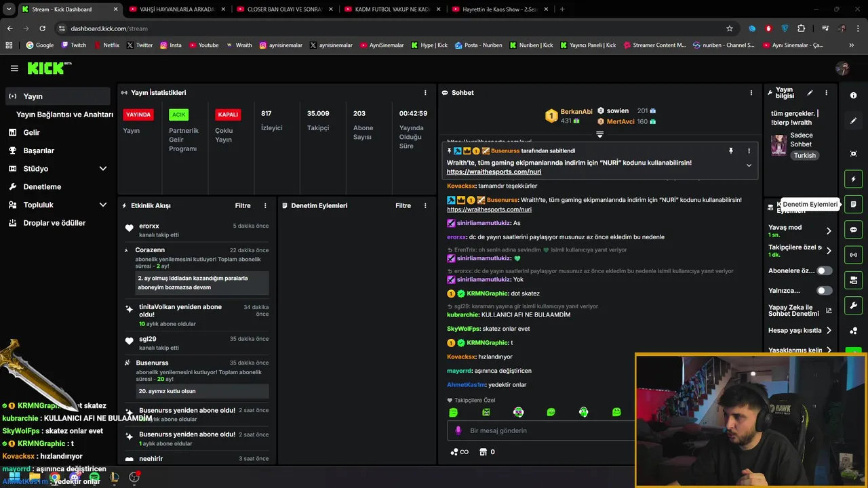The height and width of the screenshot is (488, 868).
Task: Open Takipçilere özel settings arrow
Action: [x=829, y=251]
